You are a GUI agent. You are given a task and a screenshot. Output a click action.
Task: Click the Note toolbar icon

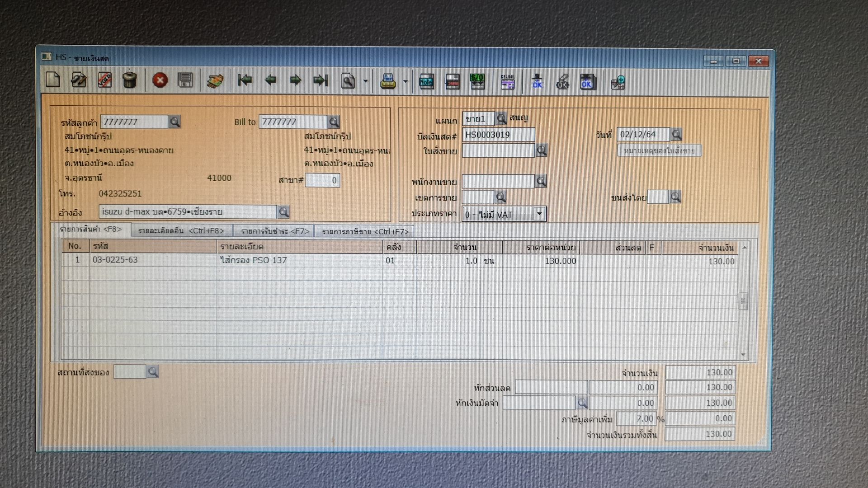pos(426,82)
